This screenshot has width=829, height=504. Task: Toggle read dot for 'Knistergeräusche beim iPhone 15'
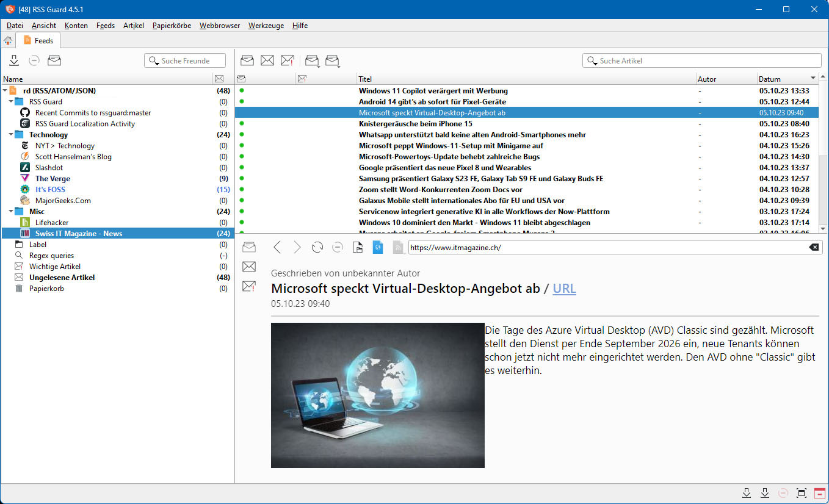[x=242, y=123]
